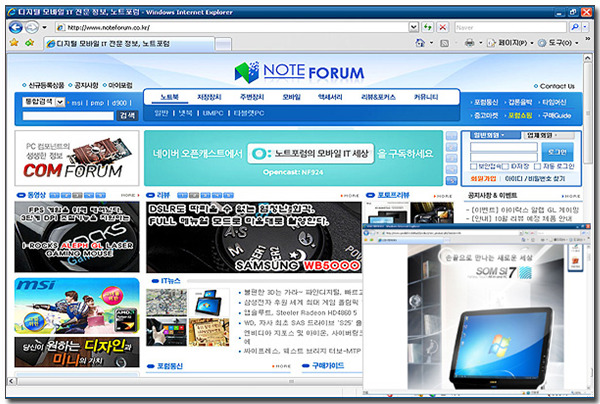Click the msi advertisement banner
This screenshot has width=600, height=404.
(77, 306)
